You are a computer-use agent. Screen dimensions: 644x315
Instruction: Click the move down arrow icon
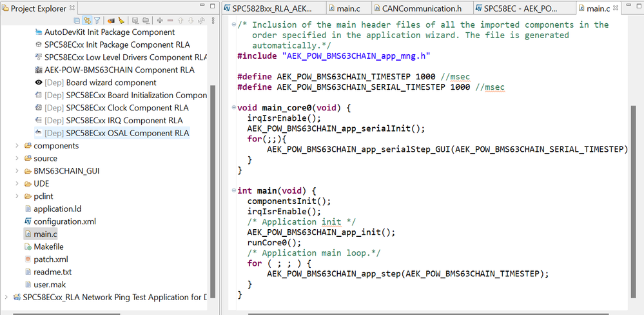pyautogui.click(x=191, y=20)
